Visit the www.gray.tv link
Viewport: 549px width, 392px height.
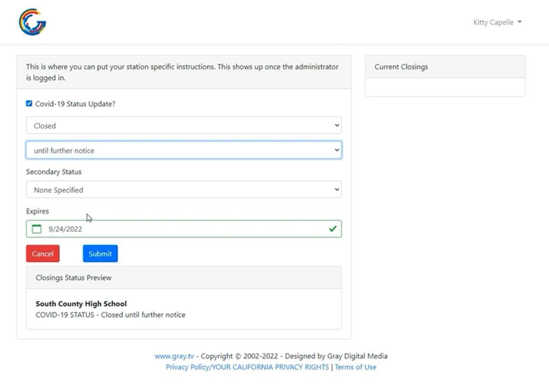(x=174, y=356)
